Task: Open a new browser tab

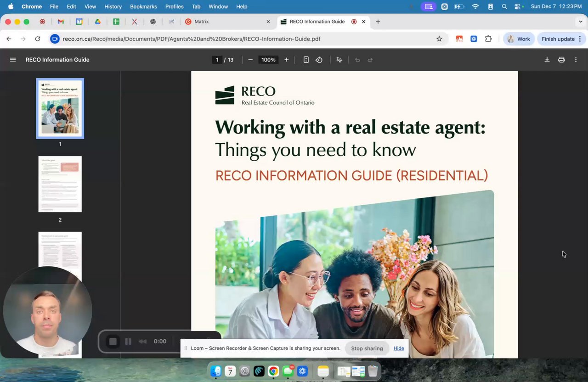Action: click(378, 22)
